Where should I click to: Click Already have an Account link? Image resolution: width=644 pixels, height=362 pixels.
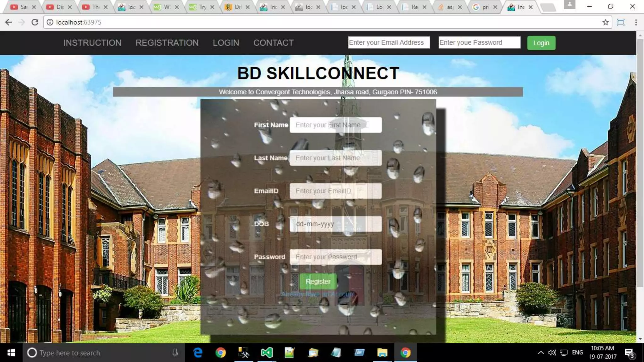pos(318,294)
